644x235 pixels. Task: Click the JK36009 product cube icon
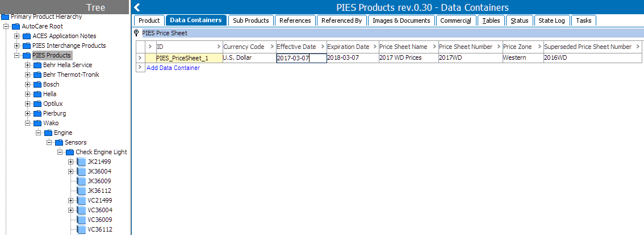pyautogui.click(x=81, y=181)
